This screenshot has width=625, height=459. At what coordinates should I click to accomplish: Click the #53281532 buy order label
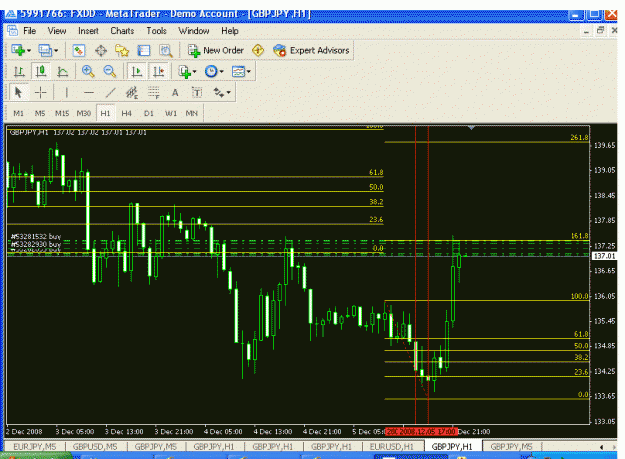tap(36, 237)
